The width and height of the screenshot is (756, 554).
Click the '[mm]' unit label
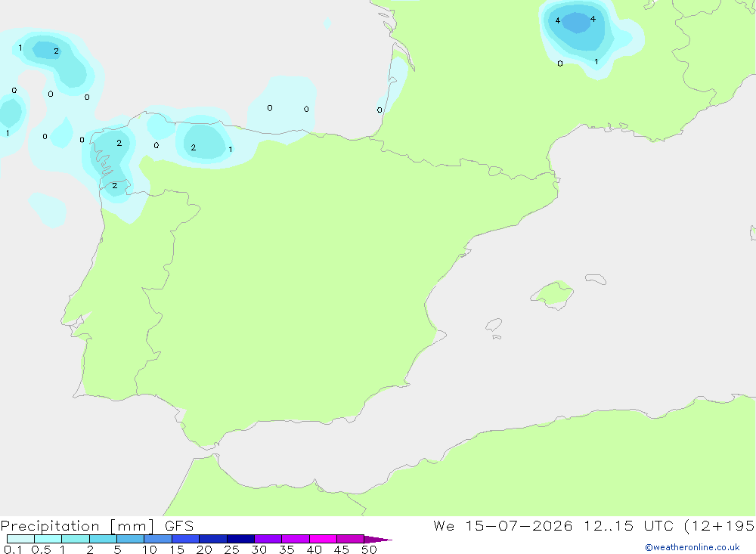132,526
